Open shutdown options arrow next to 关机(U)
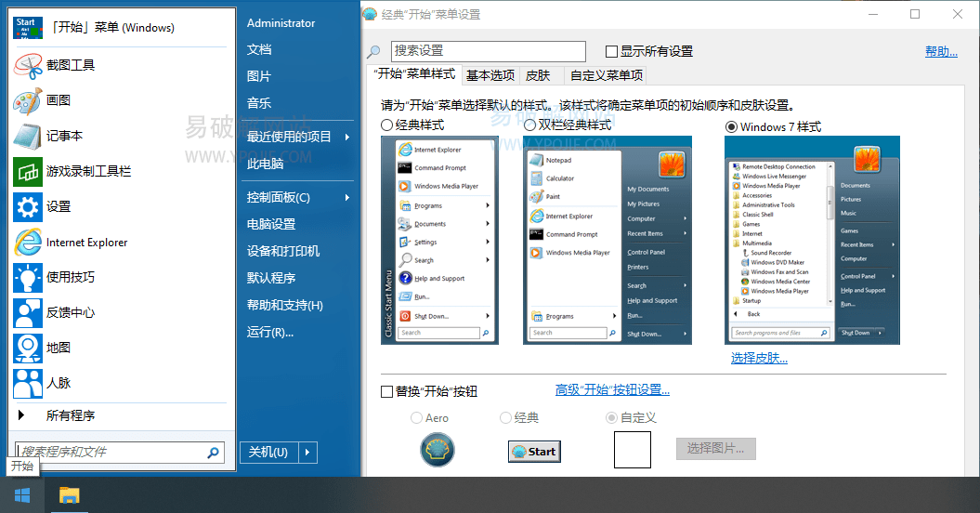Screen dimensions: 980x513 click(x=307, y=453)
